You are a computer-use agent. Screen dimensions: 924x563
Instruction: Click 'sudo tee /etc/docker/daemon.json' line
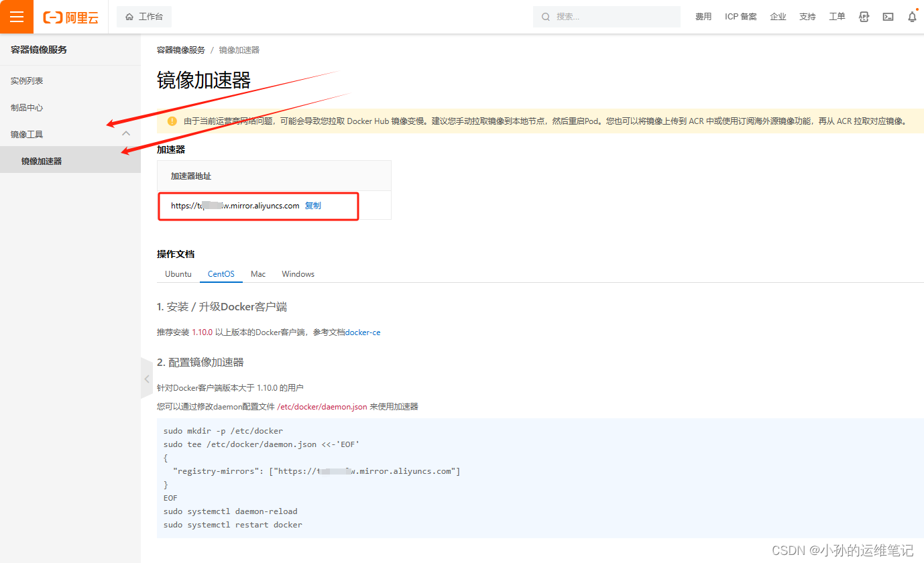click(x=262, y=444)
